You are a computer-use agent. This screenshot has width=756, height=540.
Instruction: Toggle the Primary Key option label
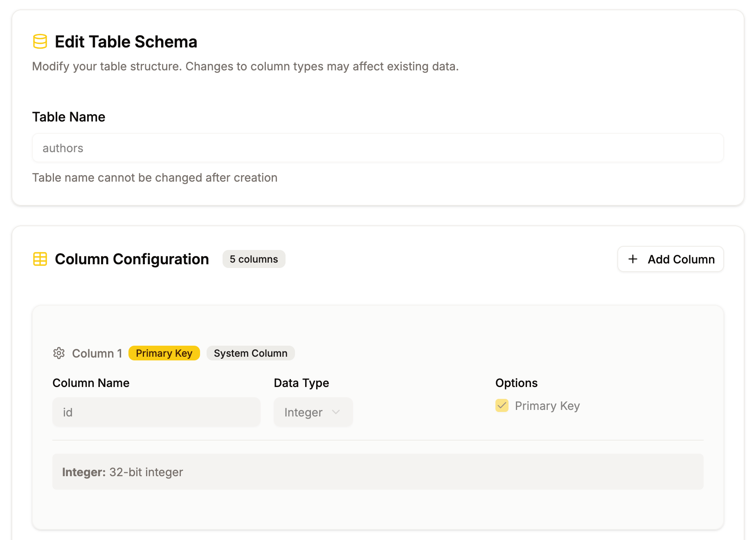click(x=547, y=406)
